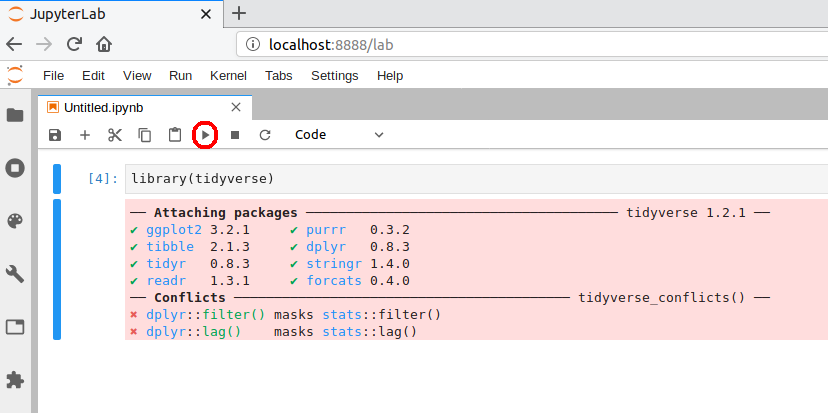The image size is (828, 413).
Task: Click the 'purrr' package name in output
Action: click(x=326, y=230)
